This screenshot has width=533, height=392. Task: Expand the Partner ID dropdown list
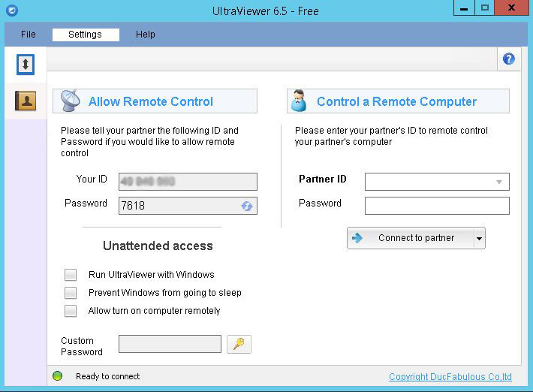tap(499, 182)
